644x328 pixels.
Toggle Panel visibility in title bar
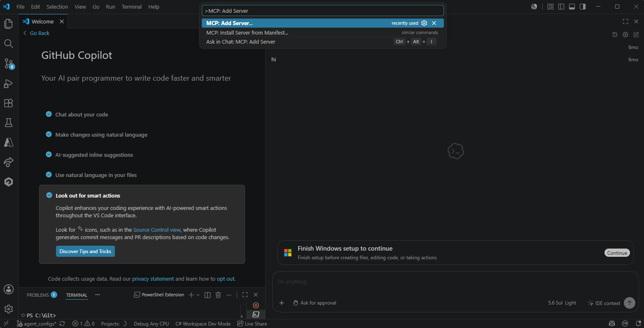572,7
